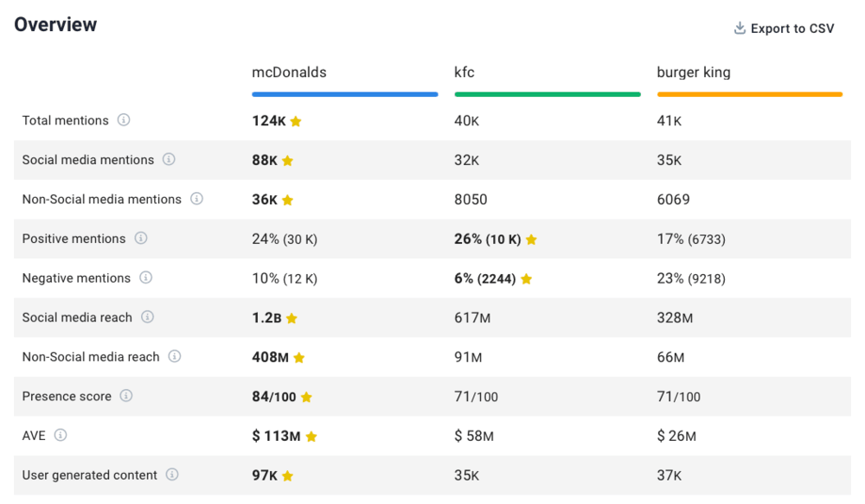Screen dimensions: 865x504
Task: Open info icon next to Social media mentions
Action: click(x=169, y=159)
